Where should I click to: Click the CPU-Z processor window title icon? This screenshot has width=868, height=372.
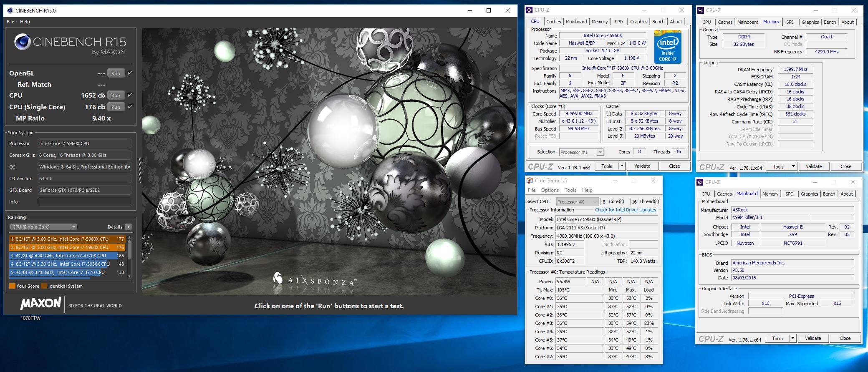pyautogui.click(x=530, y=10)
